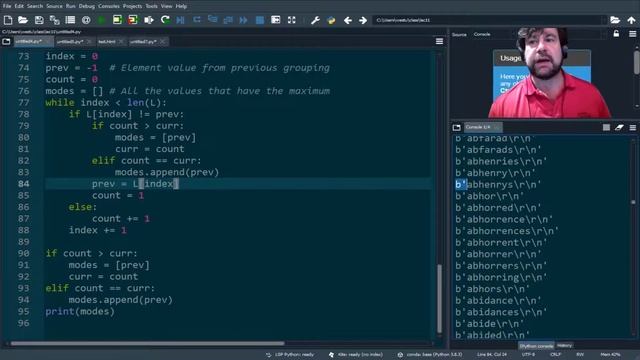Run the current cell
Viewport: 640px width, 360px height.
(118, 20)
